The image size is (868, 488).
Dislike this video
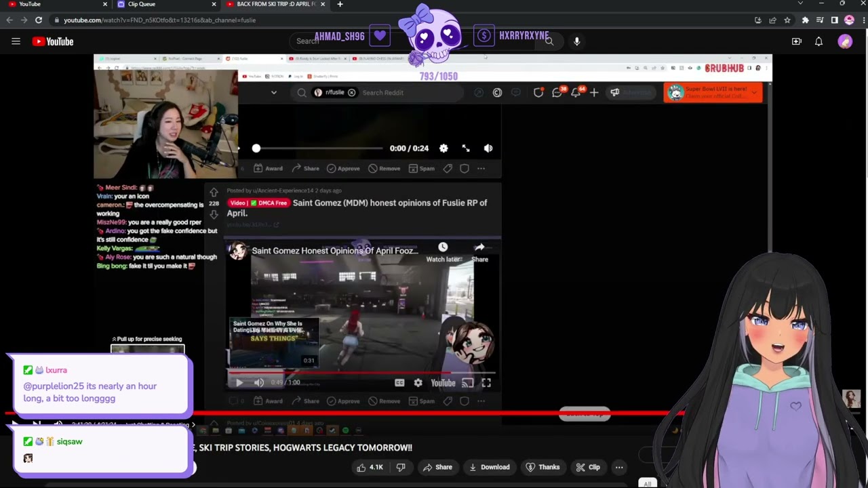[401, 467]
